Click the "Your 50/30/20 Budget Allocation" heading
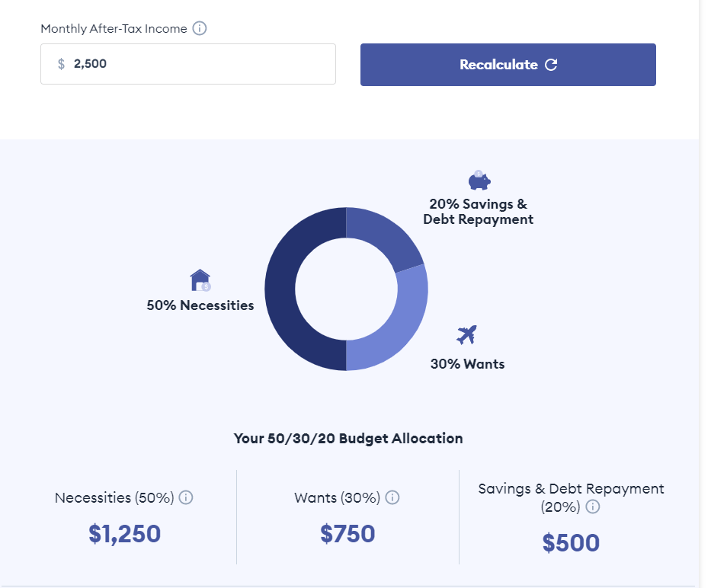The width and height of the screenshot is (711, 588). click(348, 439)
